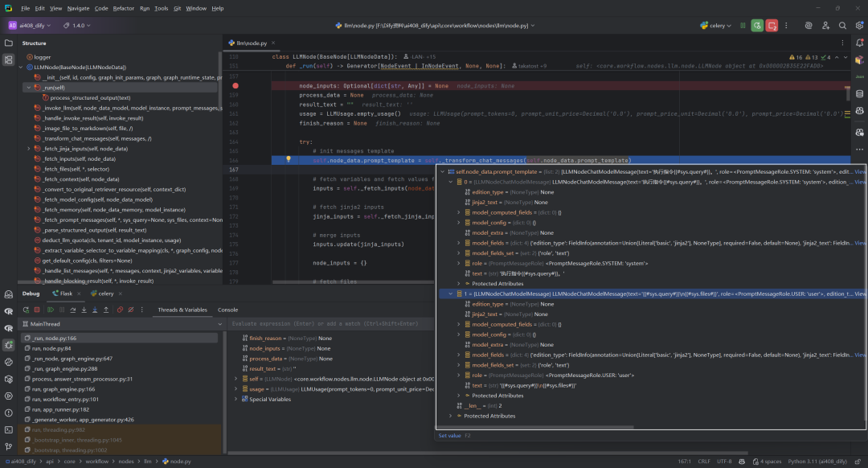Click the View Breakpoints icon

[120, 310]
